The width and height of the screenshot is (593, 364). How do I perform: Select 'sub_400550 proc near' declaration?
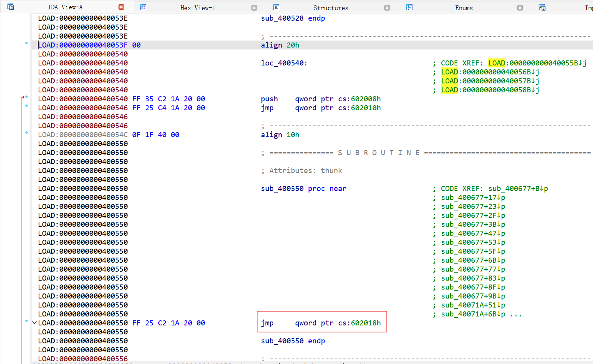point(304,189)
